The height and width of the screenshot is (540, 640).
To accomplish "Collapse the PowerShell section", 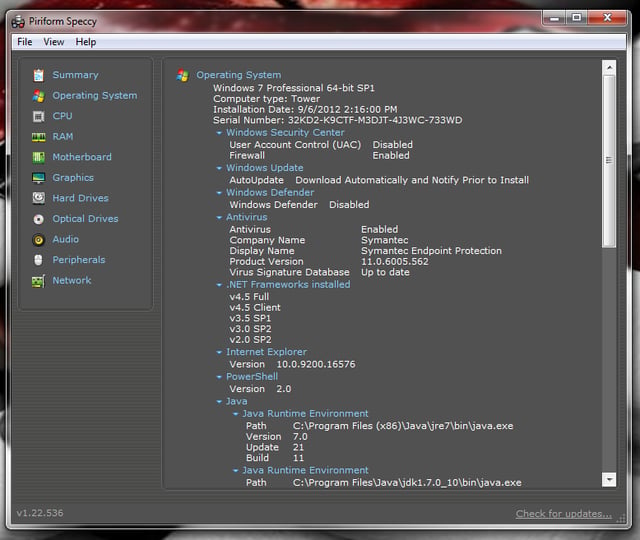I will [x=219, y=377].
